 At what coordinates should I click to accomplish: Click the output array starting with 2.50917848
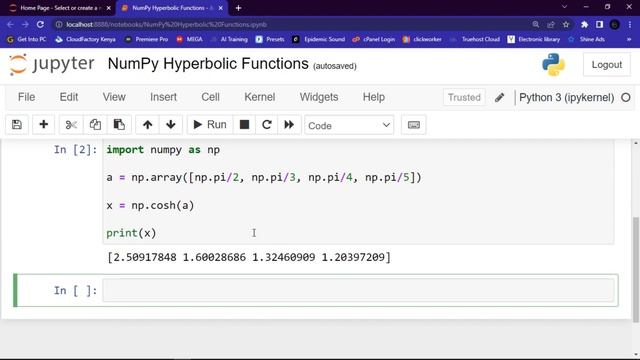coord(249,257)
